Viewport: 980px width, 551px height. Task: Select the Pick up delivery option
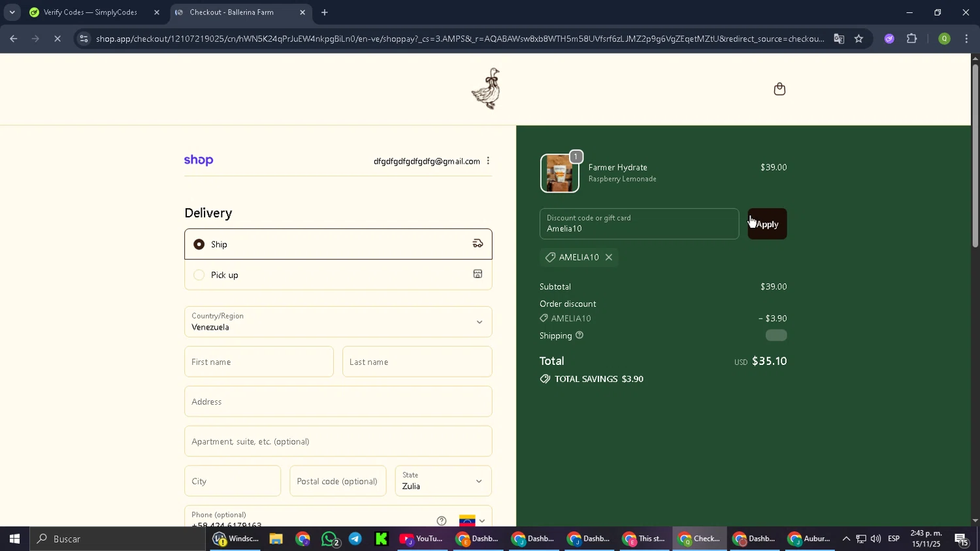click(338, 275)
